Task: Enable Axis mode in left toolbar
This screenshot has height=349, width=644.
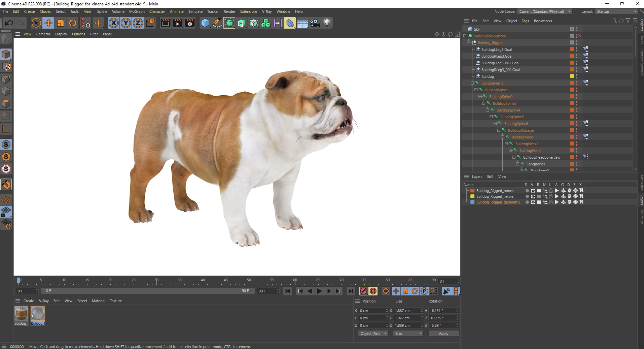Action: (6, 129)
